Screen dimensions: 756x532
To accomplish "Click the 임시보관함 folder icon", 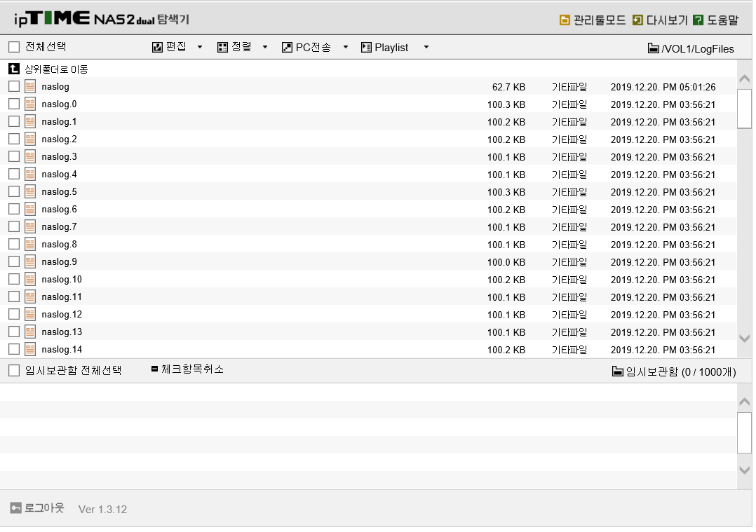I will pyautogui.click(x=617, y=371).
